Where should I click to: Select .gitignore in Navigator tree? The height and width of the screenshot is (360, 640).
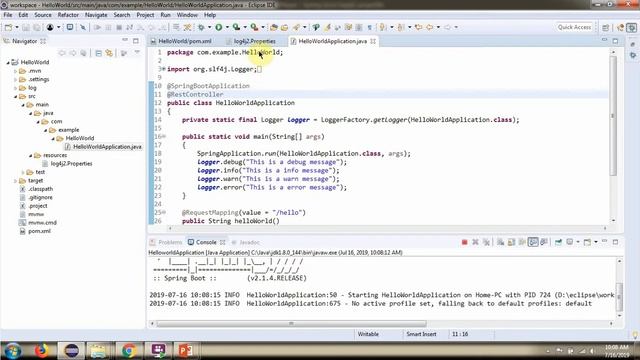[40, 198]
